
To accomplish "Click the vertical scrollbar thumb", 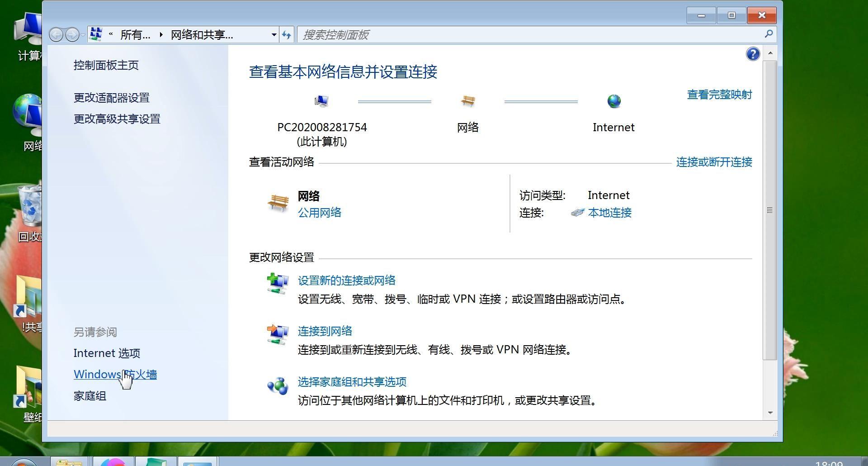I will (770, 210).
